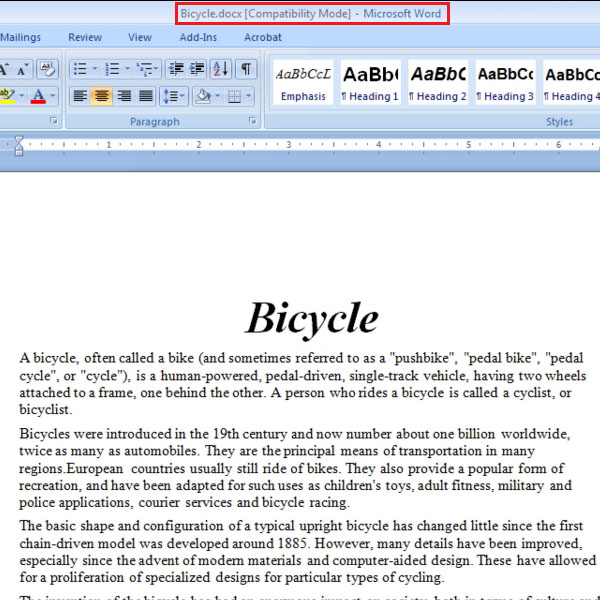
Task: Apply the Heading 1 style
Action: tap(370, 82)
